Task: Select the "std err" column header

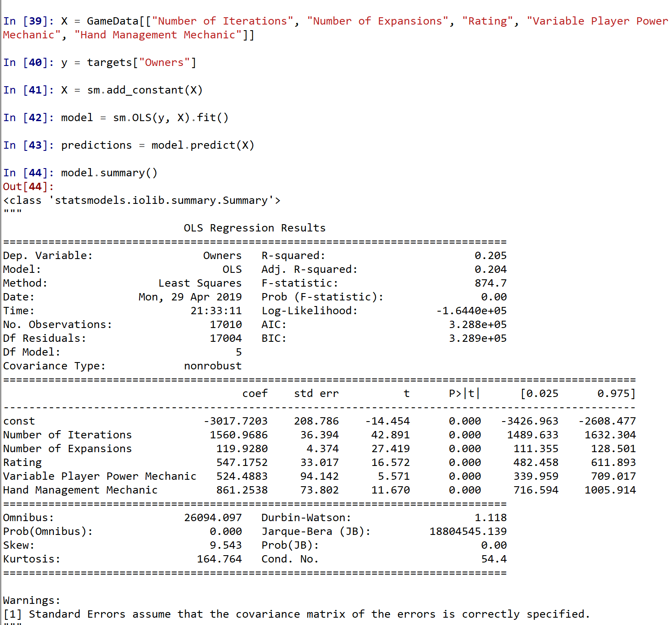Action: [x=316, y=394]
